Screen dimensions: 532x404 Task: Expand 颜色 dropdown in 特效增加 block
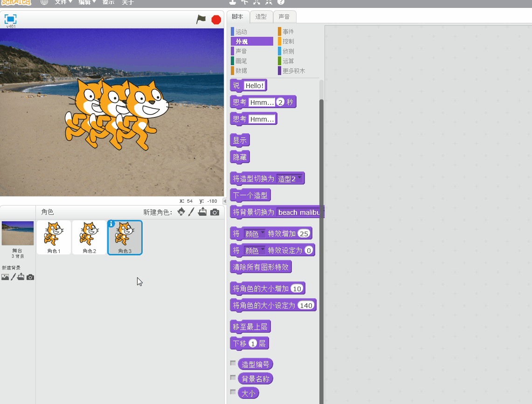click(x=262, y=233)
